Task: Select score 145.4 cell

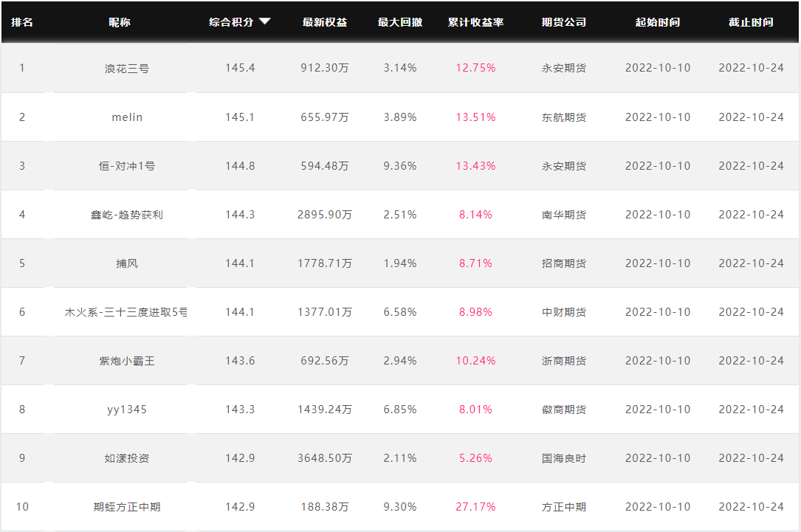Action: [x=240, y=68]
